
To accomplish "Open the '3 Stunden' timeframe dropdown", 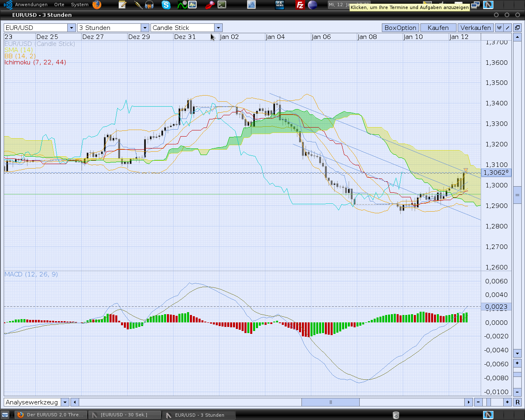I will pyautogui.click(x=145, y=27).
